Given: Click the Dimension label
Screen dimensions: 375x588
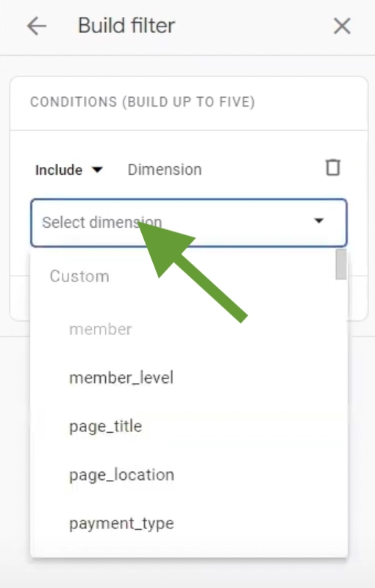Looking at the screenshot, I should pyautogui.click(x=165, y=170).
